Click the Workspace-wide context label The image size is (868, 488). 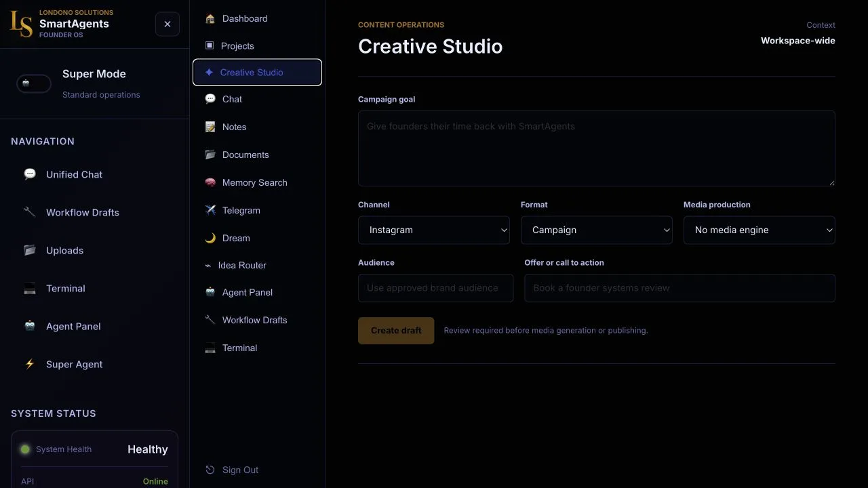(x=798, y=41)
